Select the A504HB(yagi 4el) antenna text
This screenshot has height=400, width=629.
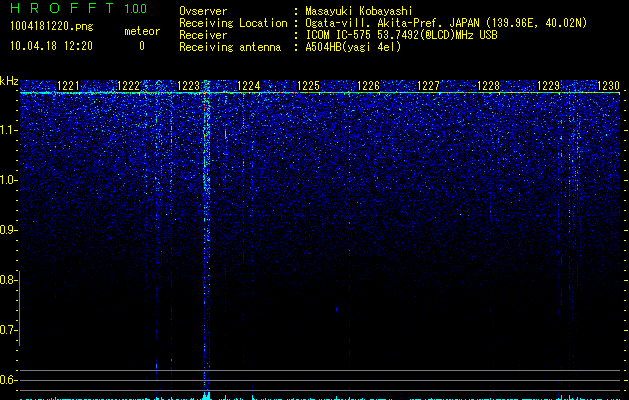pyautogui.click(x=353, y=47)
